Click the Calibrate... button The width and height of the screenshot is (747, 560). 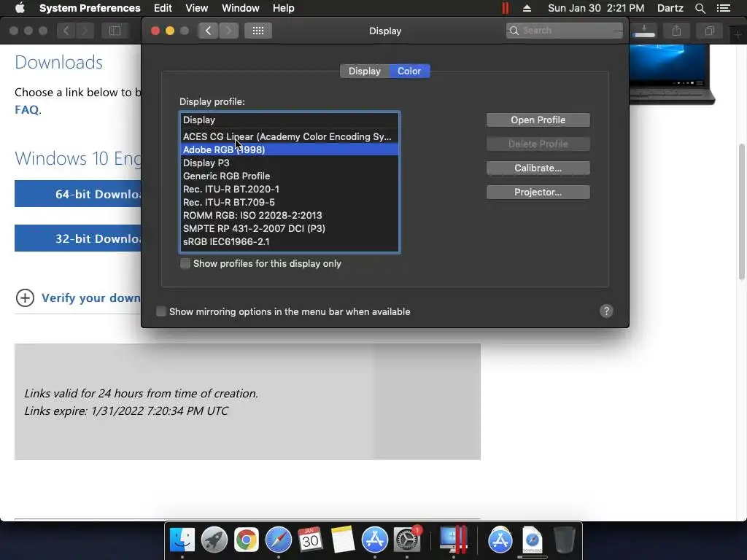(x=538, y=168)
